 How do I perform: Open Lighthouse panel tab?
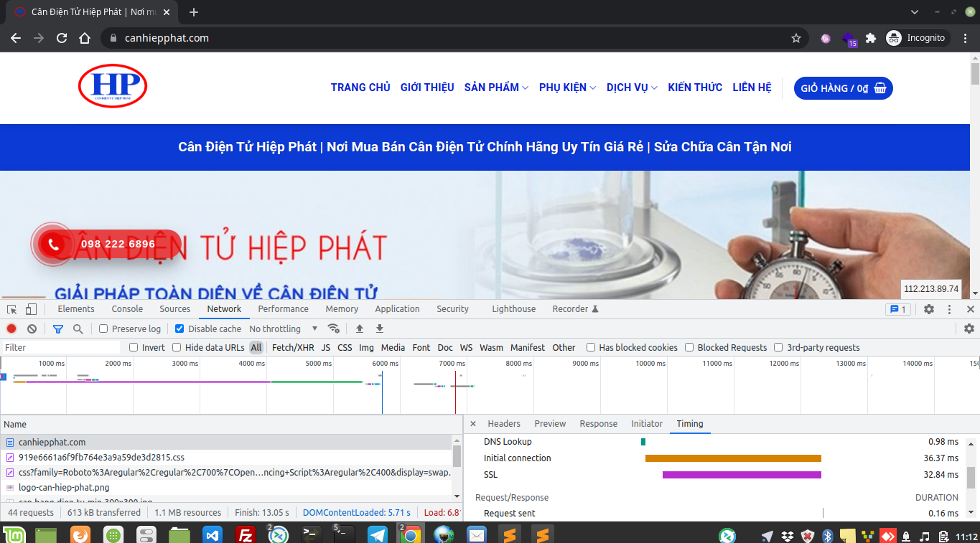(x=513, y=309)
